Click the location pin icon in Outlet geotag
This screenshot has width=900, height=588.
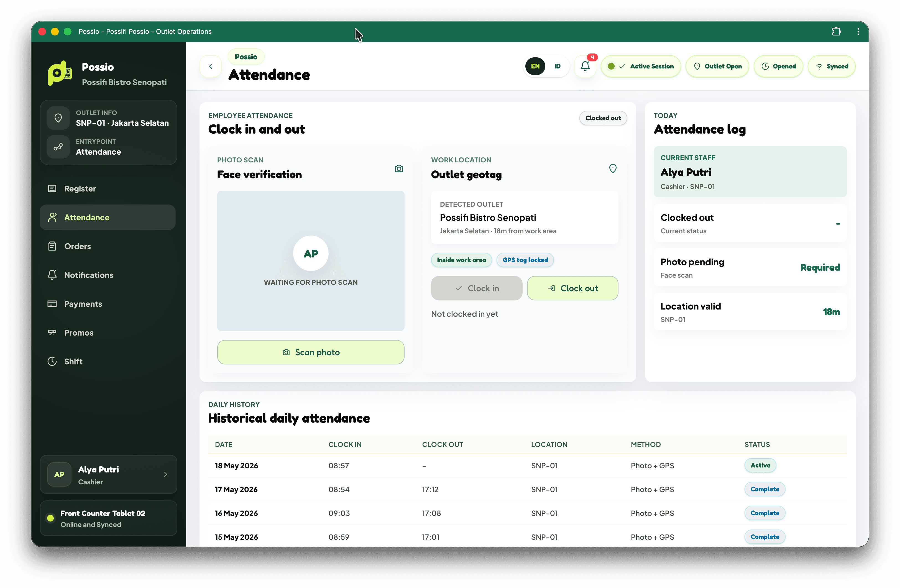[x=613, y=168]
